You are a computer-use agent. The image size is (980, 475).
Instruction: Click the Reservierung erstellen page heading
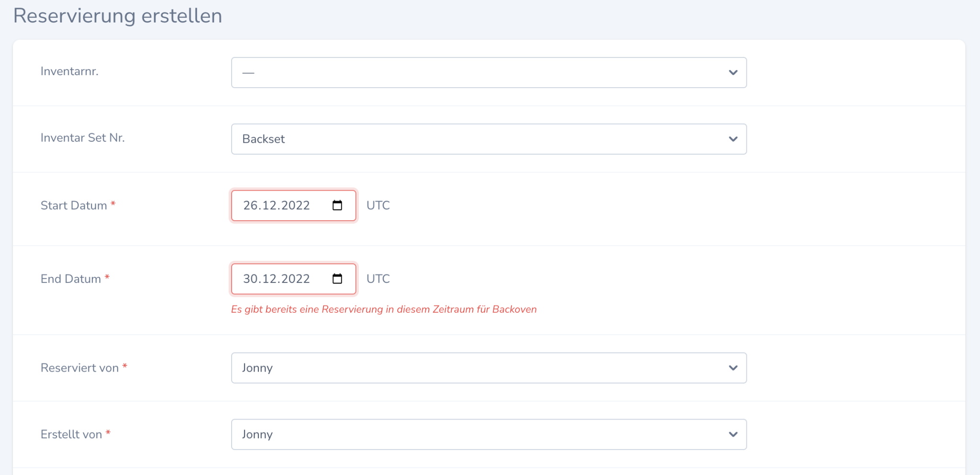click(x=118, y=16)
